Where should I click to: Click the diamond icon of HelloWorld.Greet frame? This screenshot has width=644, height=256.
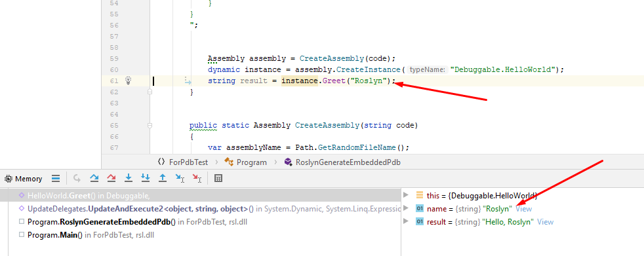pos(22,195)
